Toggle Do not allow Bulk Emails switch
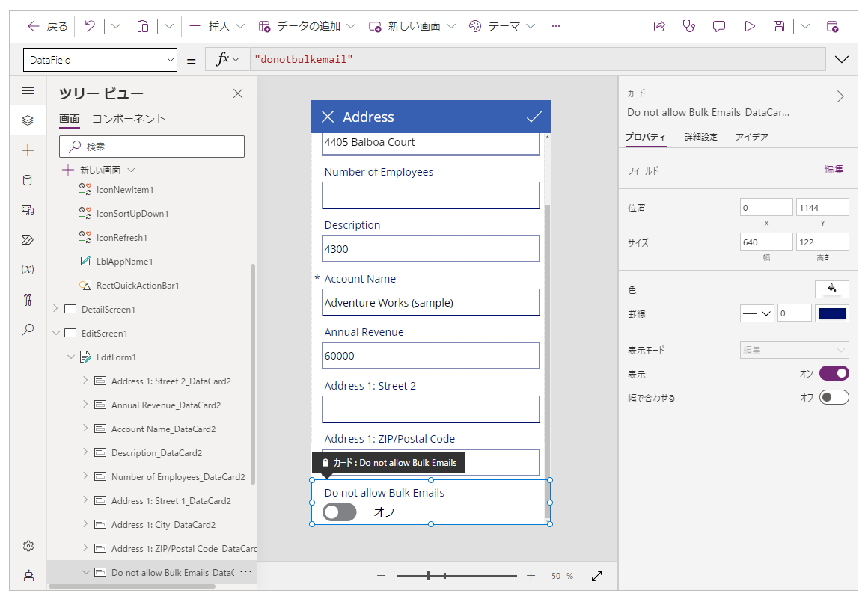This screenshot has height=602, width=868. coord(340,512)
